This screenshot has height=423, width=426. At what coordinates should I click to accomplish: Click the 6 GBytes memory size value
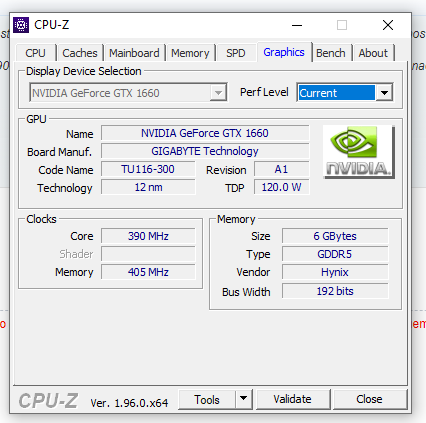point(335,236)
